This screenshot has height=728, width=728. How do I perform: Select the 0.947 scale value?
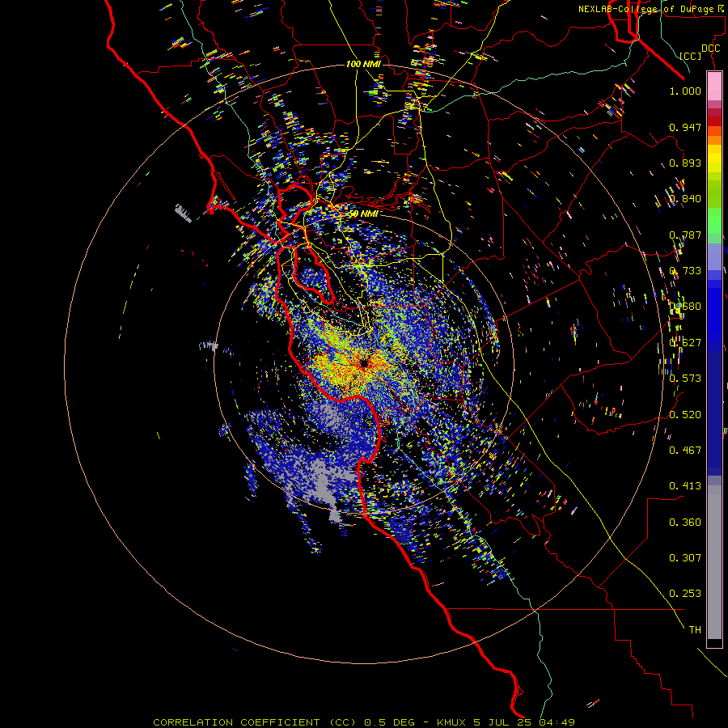pyautogui.click(x=685, y=127)
